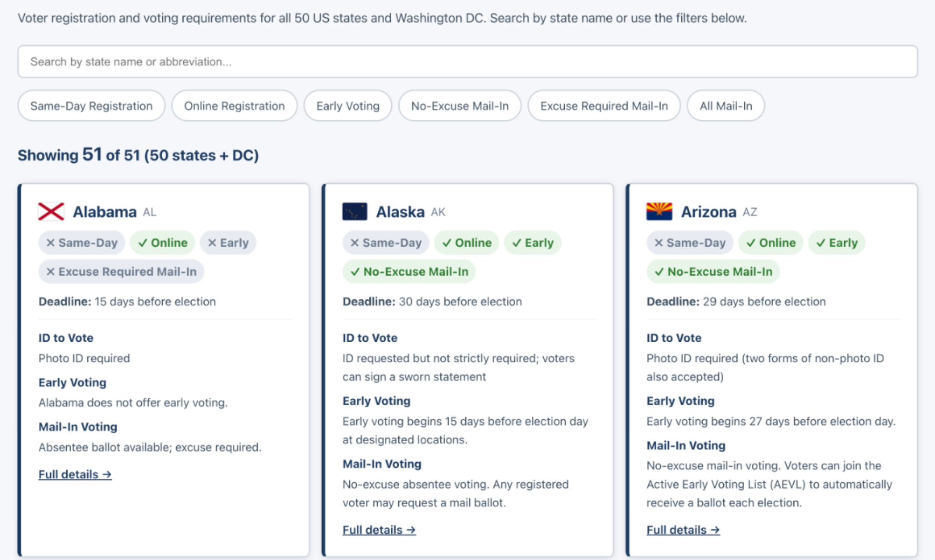This screenshot has width=935, height=560.
Task: Open Alaska's Full details link
Action: [379, 530]
